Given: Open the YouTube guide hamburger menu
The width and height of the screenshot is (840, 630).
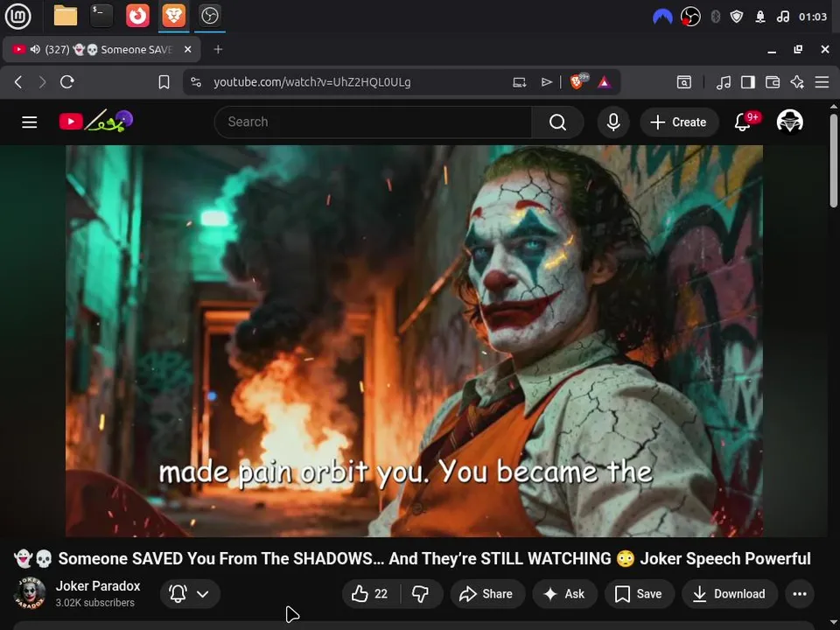Looking at the screenshot, I should [x=30, y=122].
